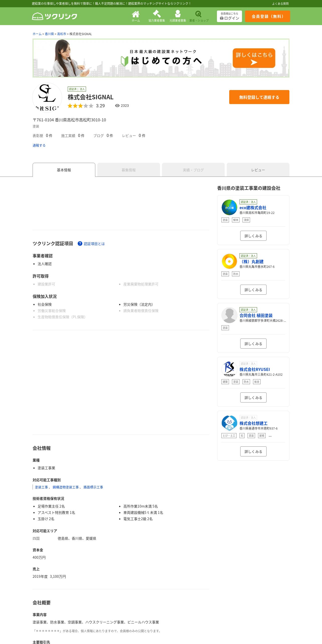The height and width of the screenshot is (644, 322).
Task: Click the 香川県 breadcrumb link
Action: pos(49,34)
